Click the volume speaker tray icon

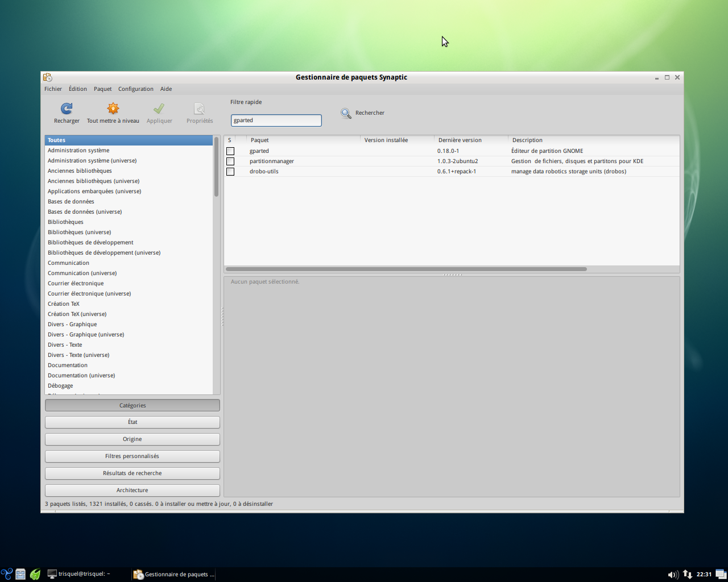point(673,574)
